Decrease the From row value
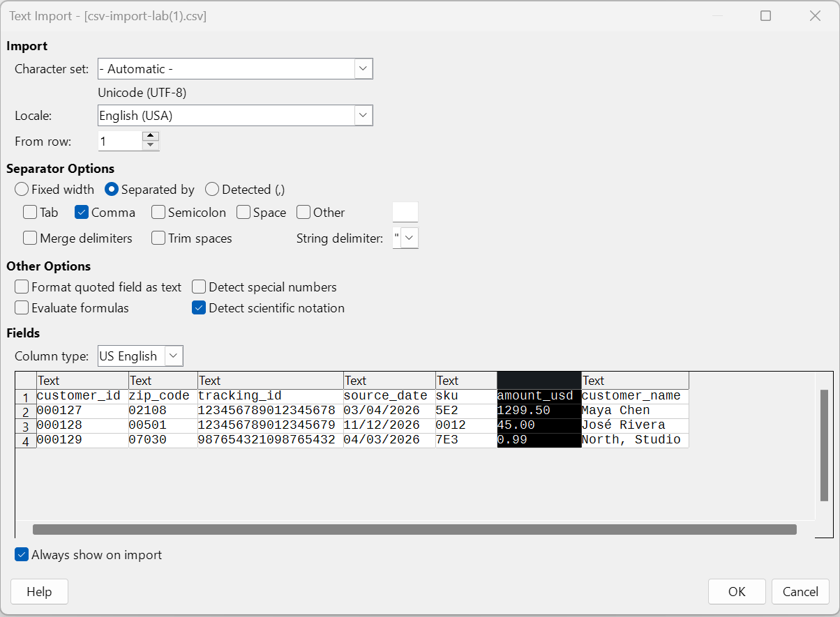 coord(151,146)
